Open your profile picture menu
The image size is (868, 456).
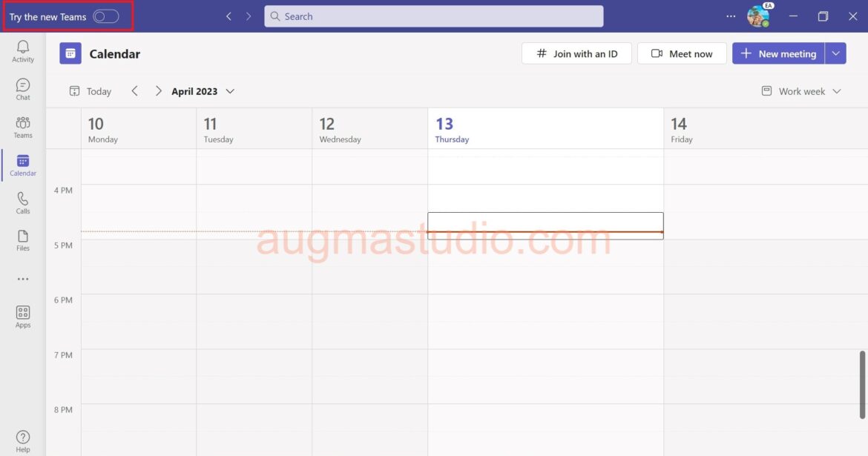757,16
